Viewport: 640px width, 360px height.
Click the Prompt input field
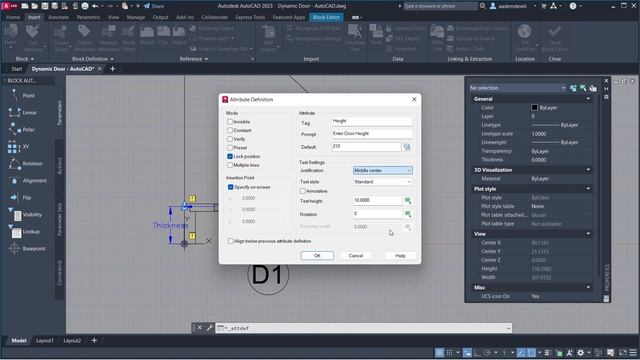(372, 134)
